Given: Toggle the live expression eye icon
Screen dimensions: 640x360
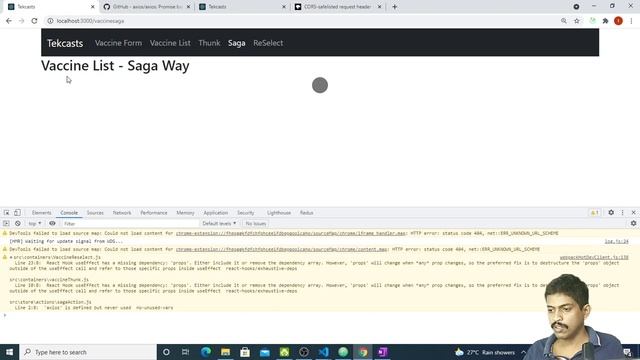Looking at the screenshot, I should click(52, 224).
